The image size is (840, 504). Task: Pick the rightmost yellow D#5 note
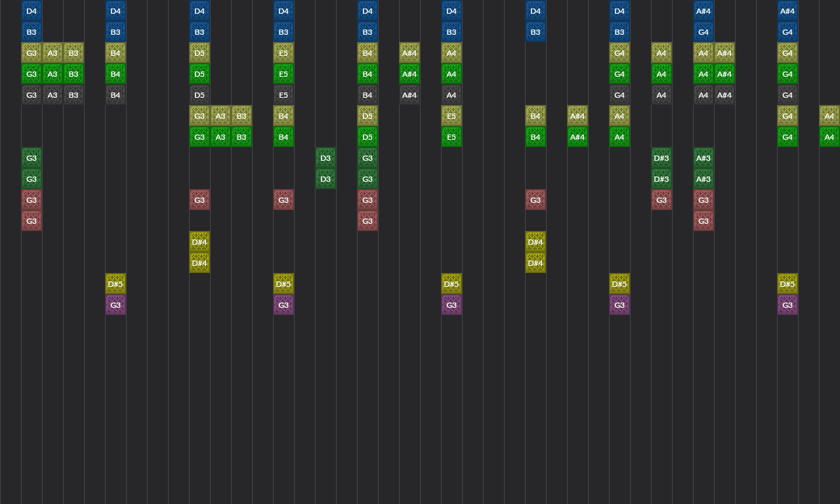[787, 284]
